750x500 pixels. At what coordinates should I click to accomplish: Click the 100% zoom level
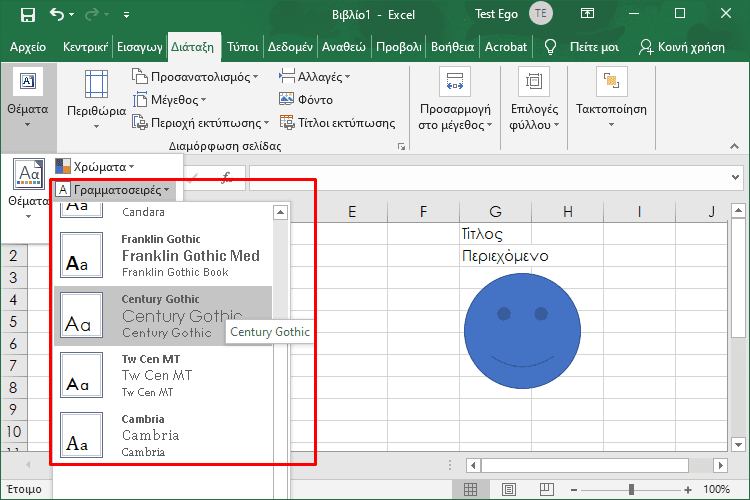(716, 489)
